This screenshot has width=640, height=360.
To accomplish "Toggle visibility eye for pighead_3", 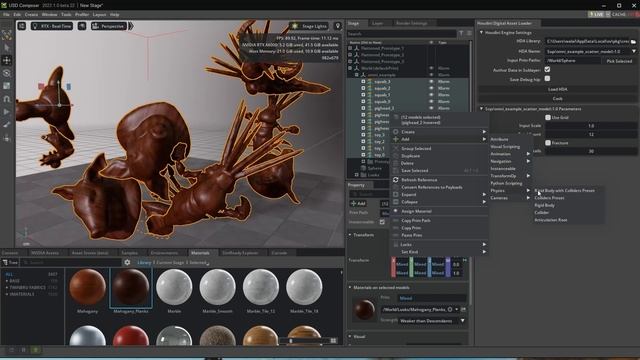I will 431,108.
